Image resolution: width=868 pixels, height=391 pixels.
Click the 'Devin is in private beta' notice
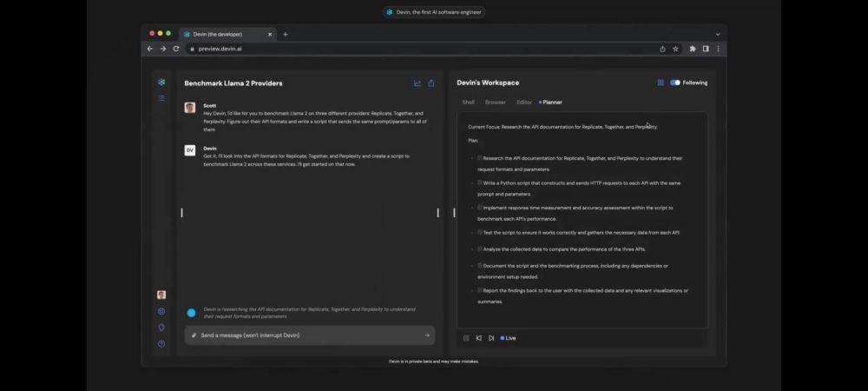point(433,361)
